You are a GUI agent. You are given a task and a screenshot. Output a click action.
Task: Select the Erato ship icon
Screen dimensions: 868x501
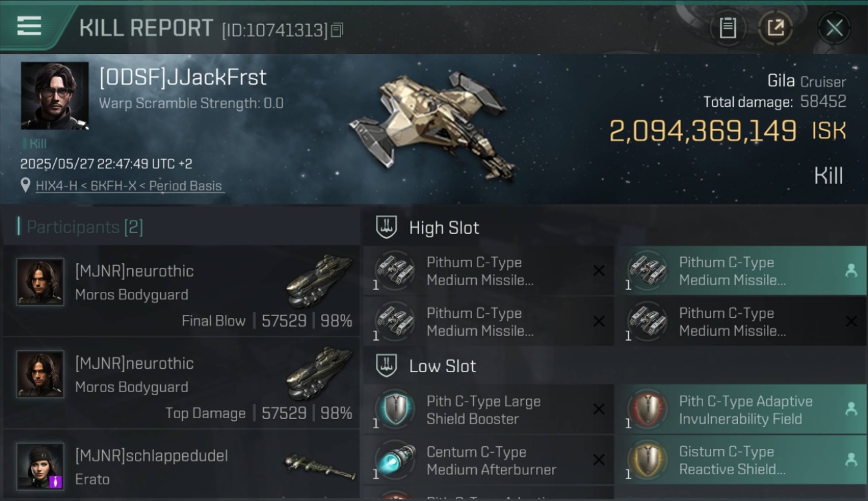[320, 467]
